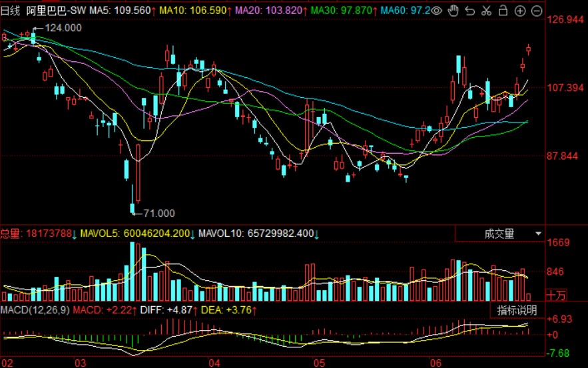Viewport: 588px width, 368px height.
Task: Zoom out with the minus icon
Action: [x=537, y=11]
